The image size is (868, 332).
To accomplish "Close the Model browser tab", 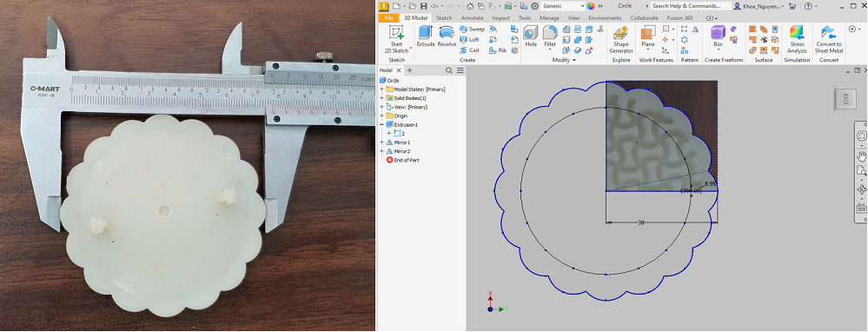I will (399, 70).
